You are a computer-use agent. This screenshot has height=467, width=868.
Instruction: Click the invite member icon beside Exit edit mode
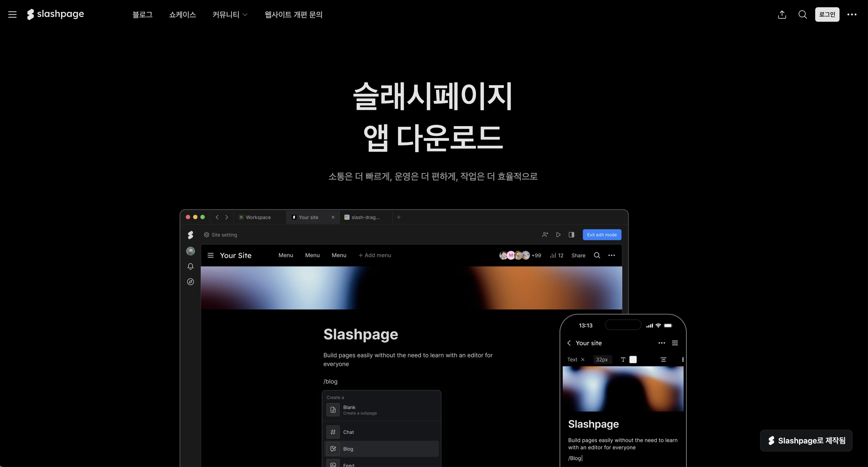click(x=545, y=235)
